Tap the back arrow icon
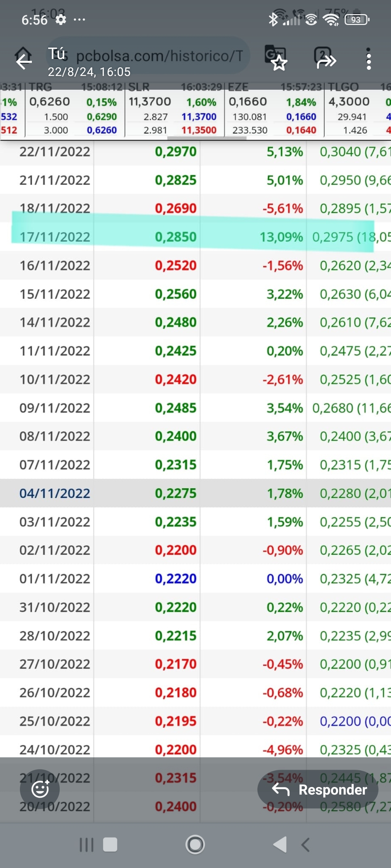 tap(24, 61)
